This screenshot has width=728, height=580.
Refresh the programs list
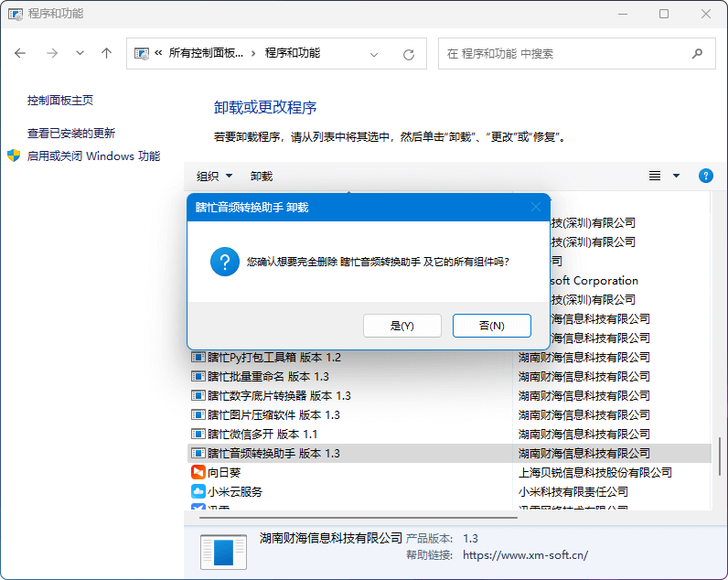409,54
